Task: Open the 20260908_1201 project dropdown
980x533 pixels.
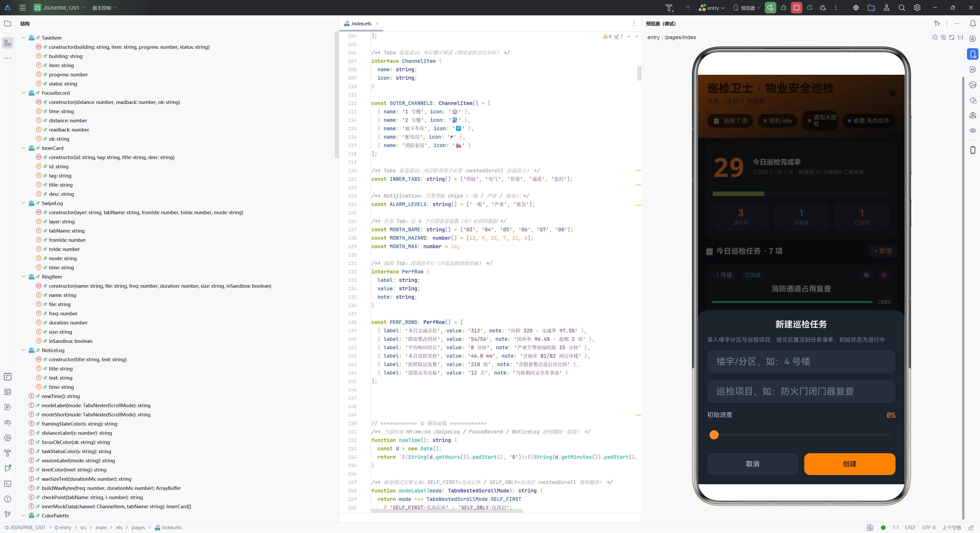Action: 59,8
